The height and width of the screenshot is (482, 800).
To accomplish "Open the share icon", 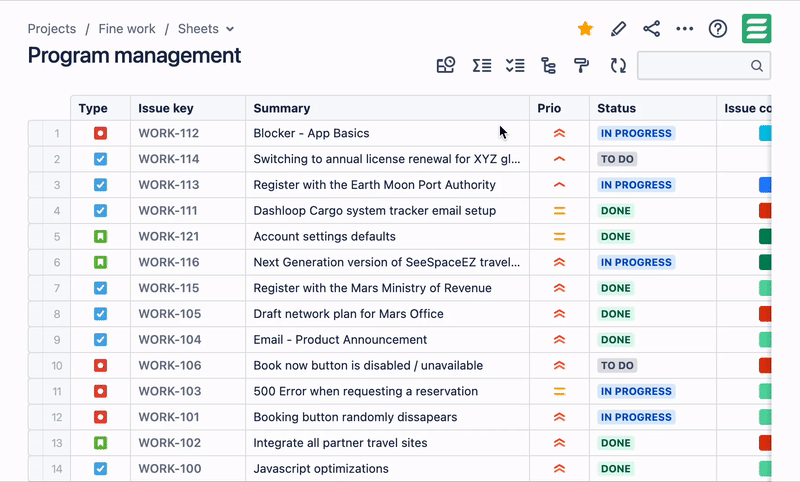I will 652,29.
